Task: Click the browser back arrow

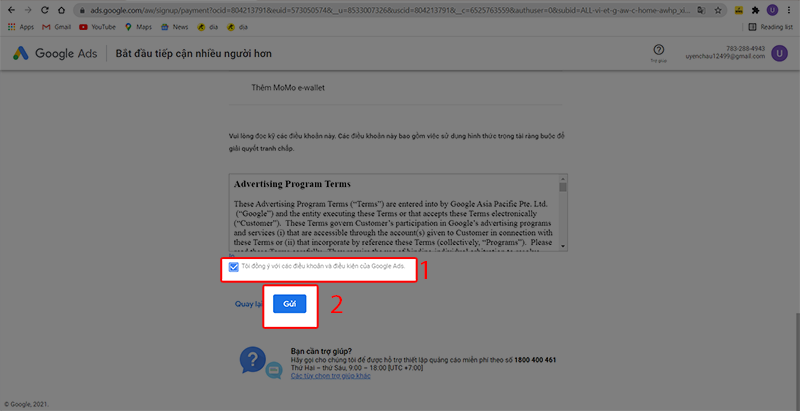Action: [x=9, y=10]
